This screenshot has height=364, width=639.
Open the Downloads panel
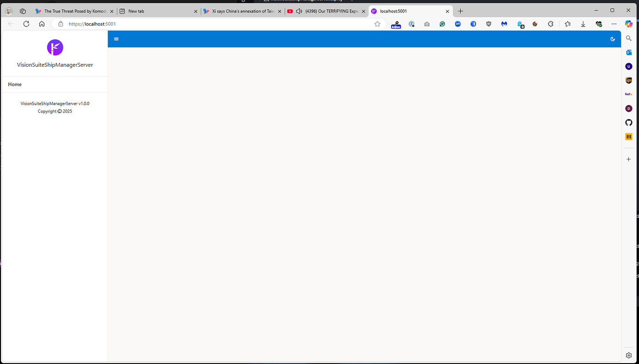583,24
